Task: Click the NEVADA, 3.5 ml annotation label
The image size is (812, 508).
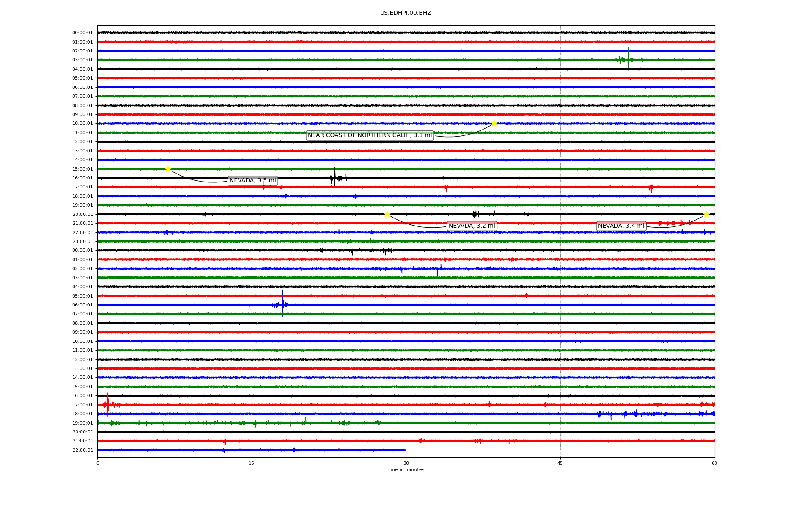Action: pos(252,181)
